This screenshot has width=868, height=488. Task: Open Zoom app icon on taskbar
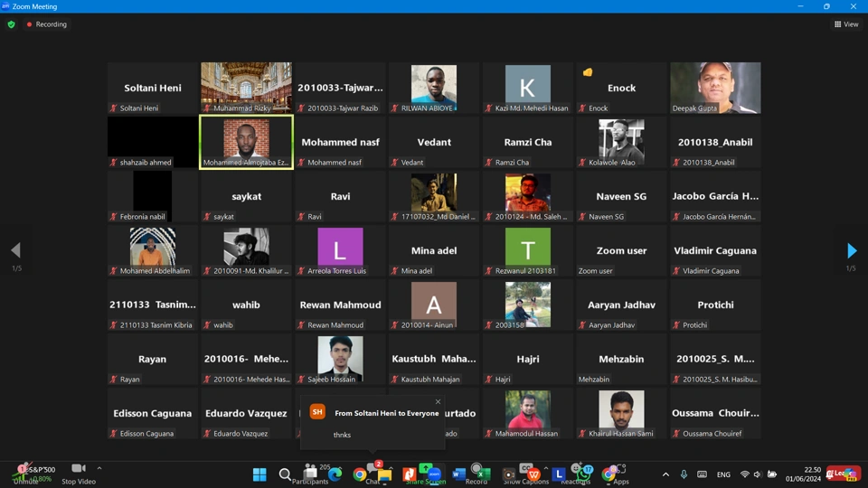[x=435, y=474]
